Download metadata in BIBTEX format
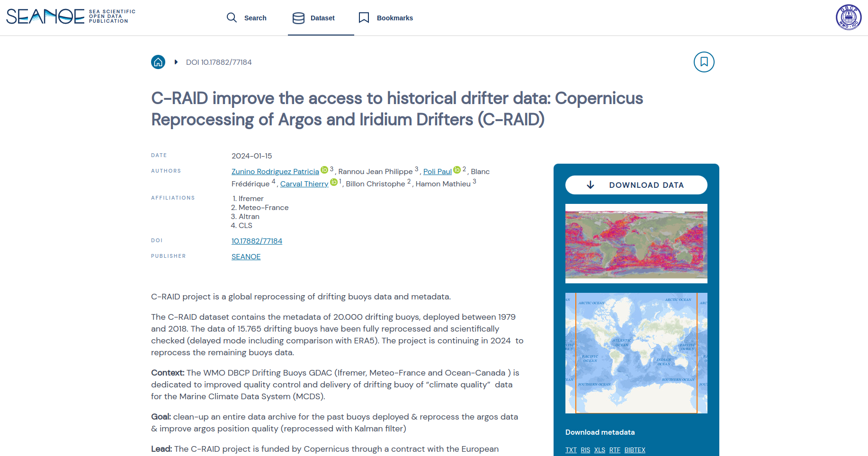This screenshot has width=868, height=456. [x=635, y=450]
